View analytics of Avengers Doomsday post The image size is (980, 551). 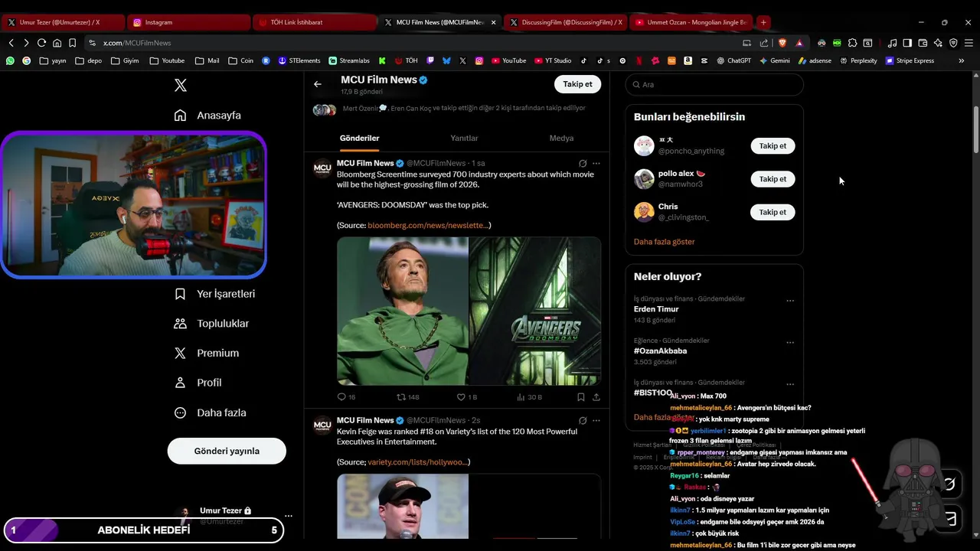click(529, 397)
